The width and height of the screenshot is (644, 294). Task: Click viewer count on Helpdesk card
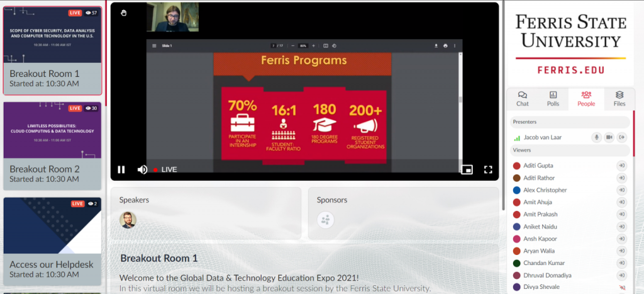92,203
